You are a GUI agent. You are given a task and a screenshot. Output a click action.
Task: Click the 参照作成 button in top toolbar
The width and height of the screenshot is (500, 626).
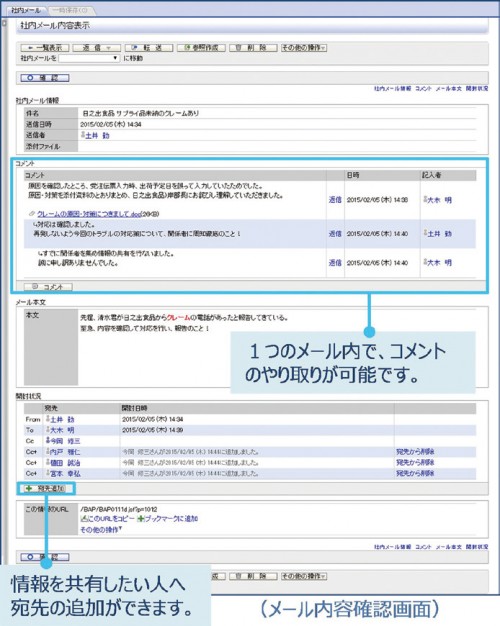click(201, 48)
